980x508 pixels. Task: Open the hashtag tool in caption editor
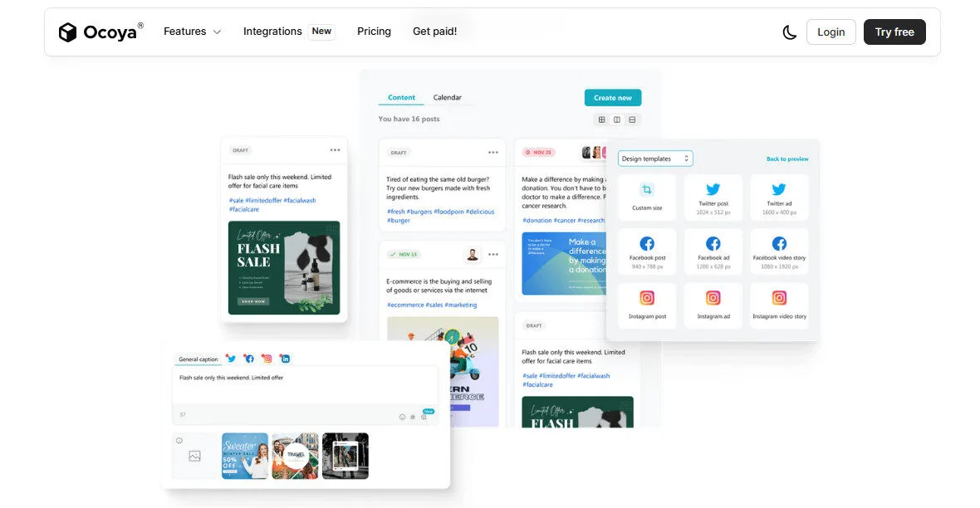413,417
